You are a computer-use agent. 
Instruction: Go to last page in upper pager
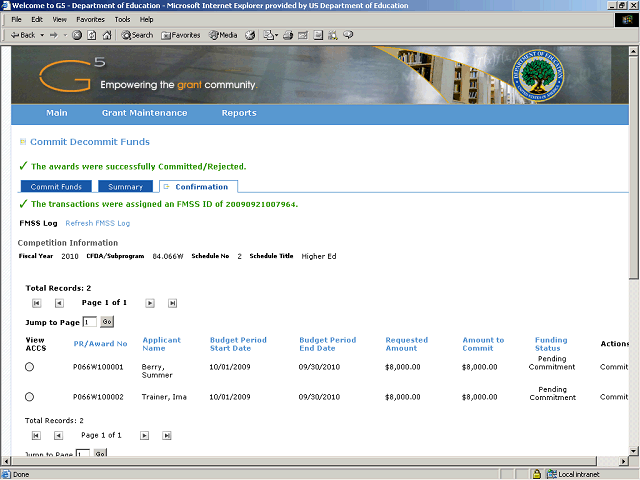click(x=172, y=303)
